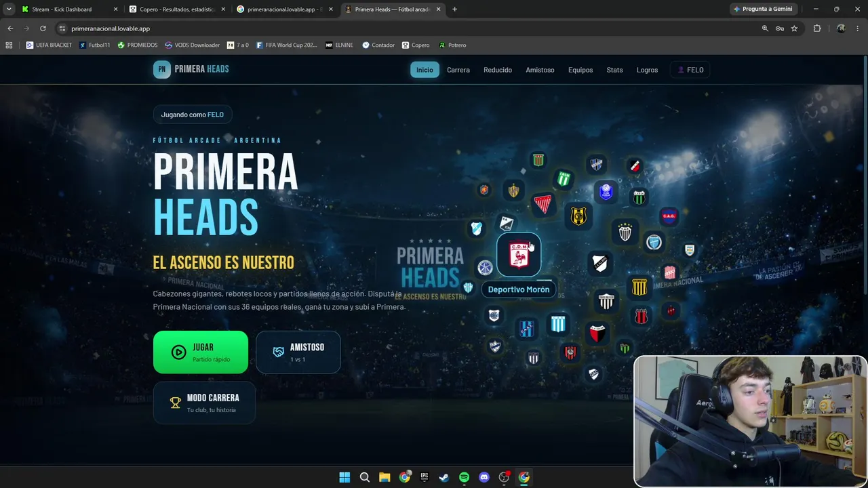Switch to the Copero - Resultados browser tab
The image size is (868, 488).
point(177,9)
